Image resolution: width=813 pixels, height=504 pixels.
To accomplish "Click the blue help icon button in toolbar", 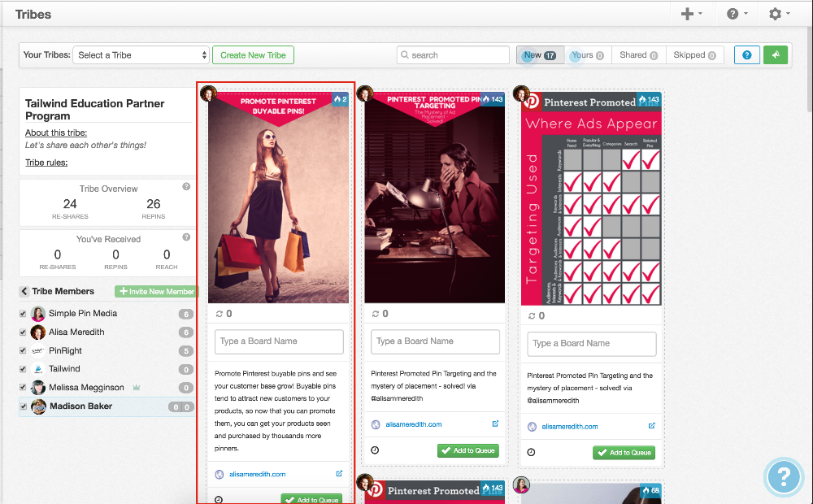I will coord(746,55).
